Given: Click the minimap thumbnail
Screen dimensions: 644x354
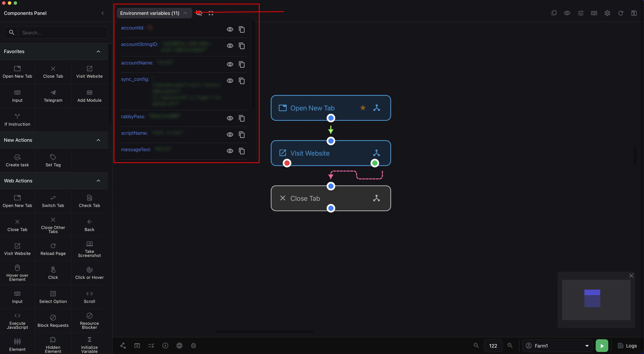Looking at the screenshot, I should (x=596, y=300).
